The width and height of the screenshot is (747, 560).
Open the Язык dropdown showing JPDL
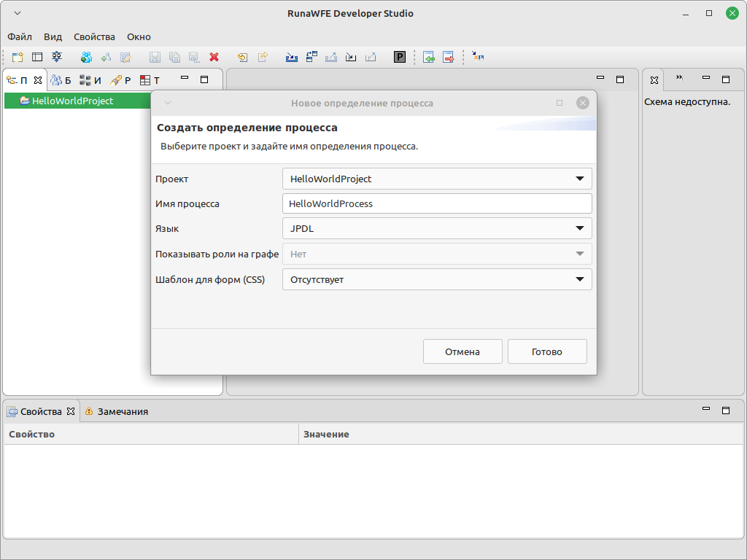click(437, 228)
